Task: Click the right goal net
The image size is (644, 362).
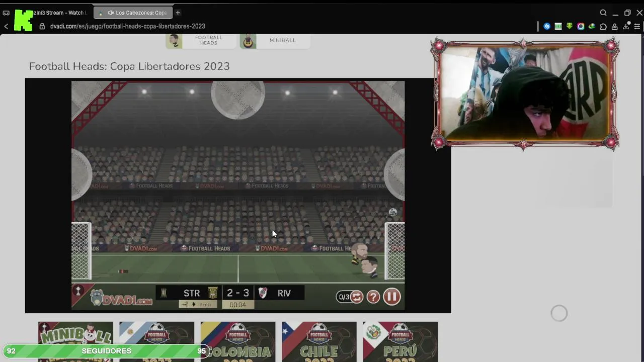Action: click(x=395, y=251)
